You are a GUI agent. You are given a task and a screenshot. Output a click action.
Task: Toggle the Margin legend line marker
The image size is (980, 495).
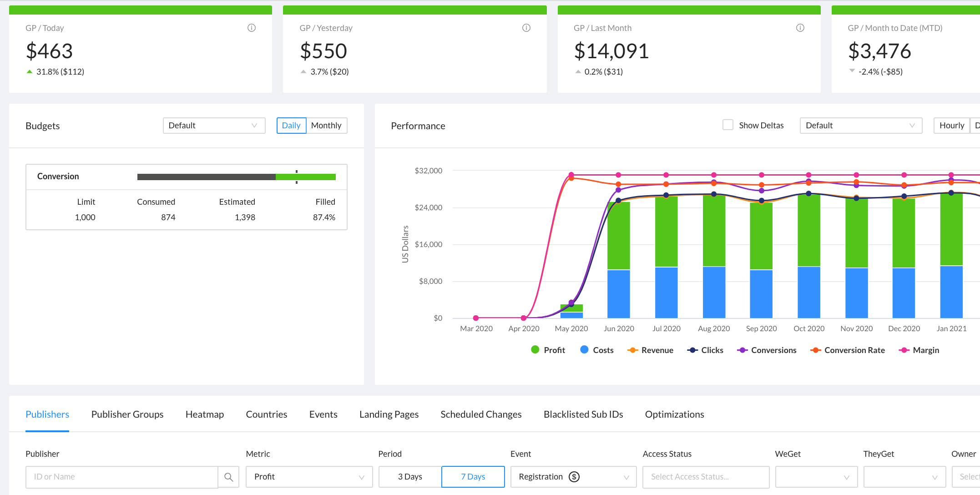[x=904, y=350]
